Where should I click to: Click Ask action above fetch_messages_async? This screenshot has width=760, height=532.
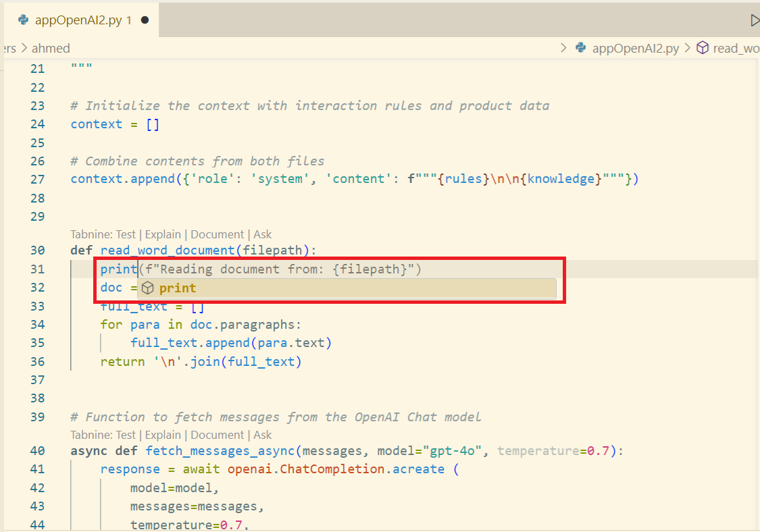pos(262,435)
